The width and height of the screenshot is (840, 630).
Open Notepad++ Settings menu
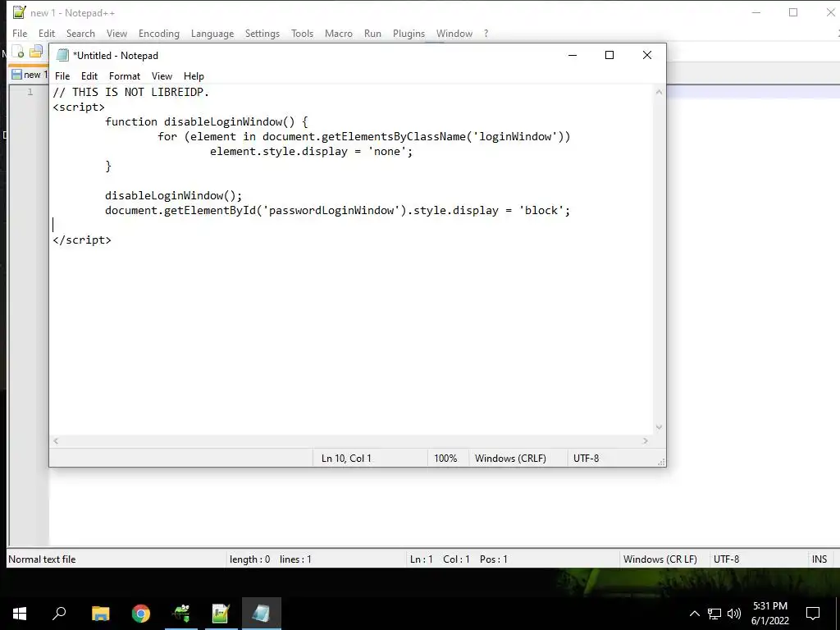262,33
